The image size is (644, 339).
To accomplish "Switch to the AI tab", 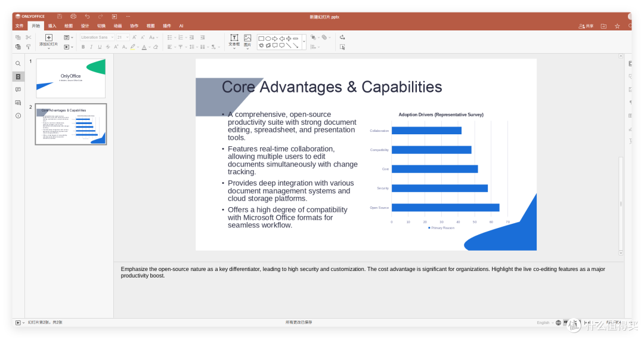I will coord(181,26).
